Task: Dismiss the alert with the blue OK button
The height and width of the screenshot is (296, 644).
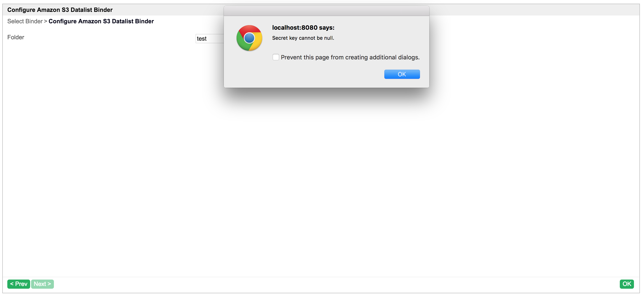Action: 402,74
